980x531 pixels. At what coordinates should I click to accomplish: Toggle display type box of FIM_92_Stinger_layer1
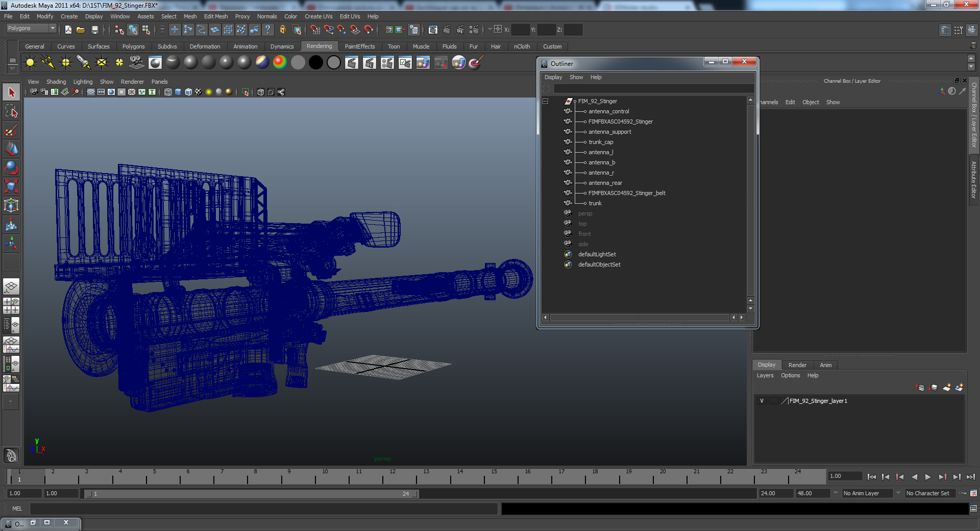coord(774,401)
